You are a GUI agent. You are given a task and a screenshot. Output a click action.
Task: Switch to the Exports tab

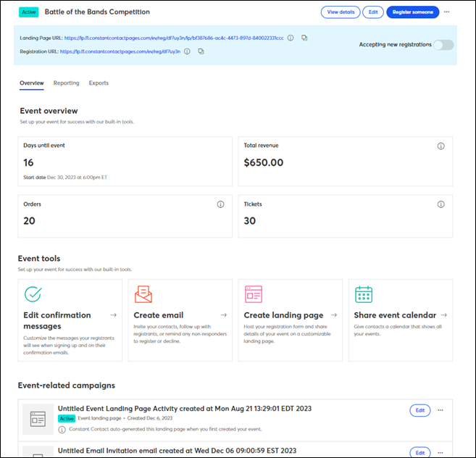tap(99, 83)
